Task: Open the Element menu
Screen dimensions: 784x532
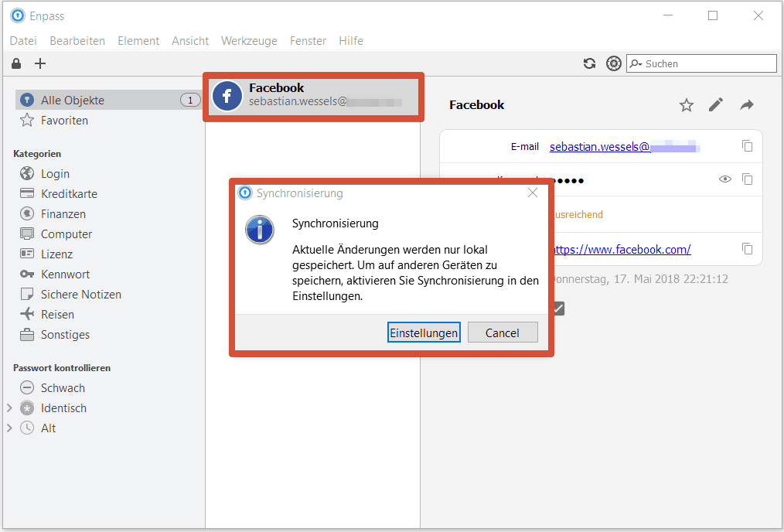Action: pyautogui.click(x=138, y=41)
